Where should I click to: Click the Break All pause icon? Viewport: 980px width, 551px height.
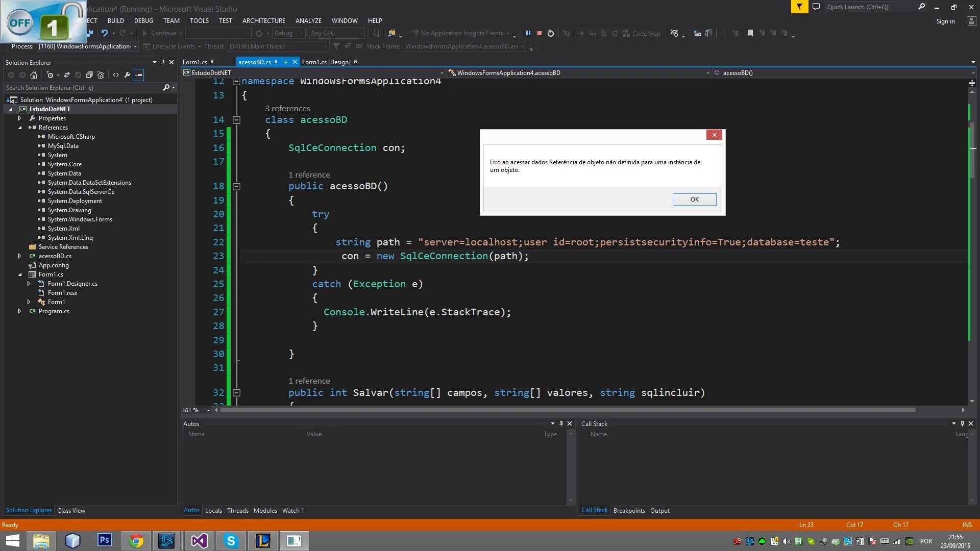coord(528,33)
